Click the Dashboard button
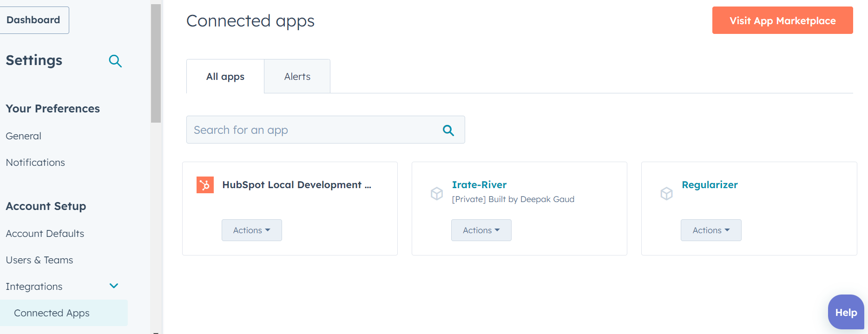 33,20
